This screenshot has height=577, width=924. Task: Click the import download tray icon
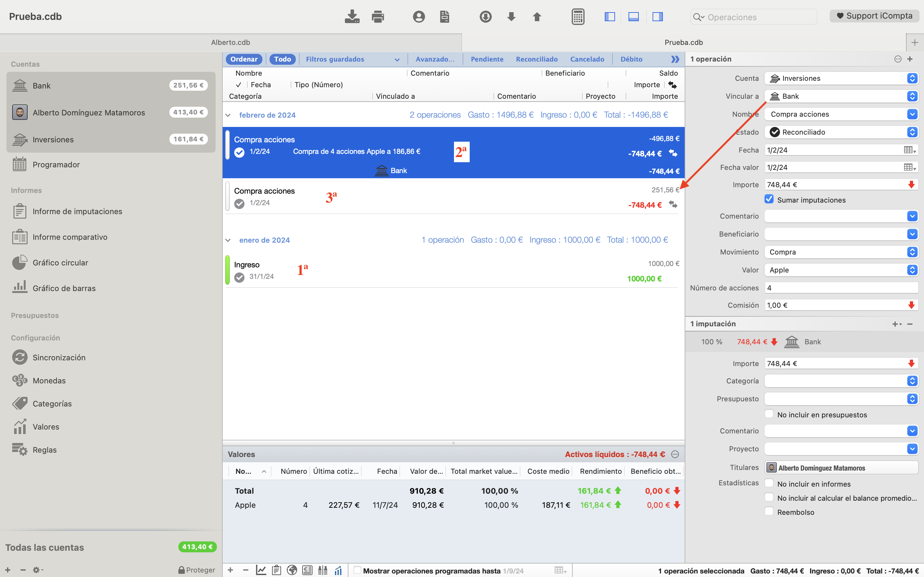tap(352, 17)
